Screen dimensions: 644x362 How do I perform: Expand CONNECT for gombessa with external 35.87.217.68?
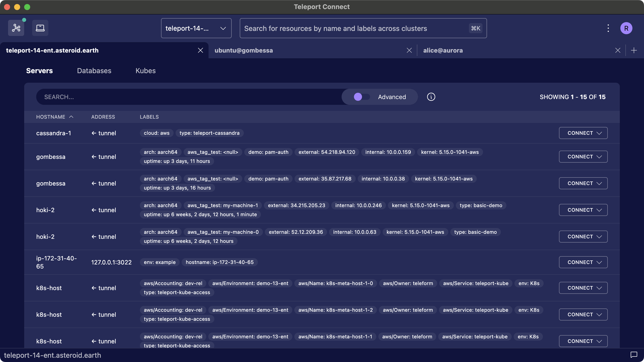point(583,183)
